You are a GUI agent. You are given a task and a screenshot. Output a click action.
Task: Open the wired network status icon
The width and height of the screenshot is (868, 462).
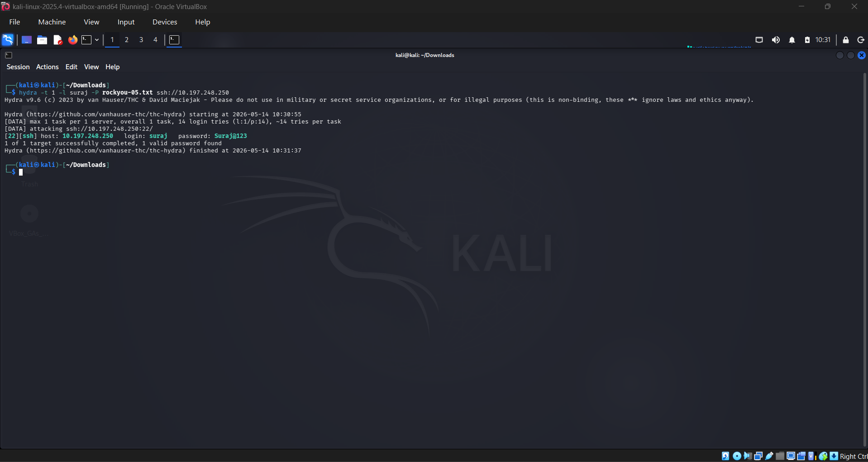(x=759, y=40)
